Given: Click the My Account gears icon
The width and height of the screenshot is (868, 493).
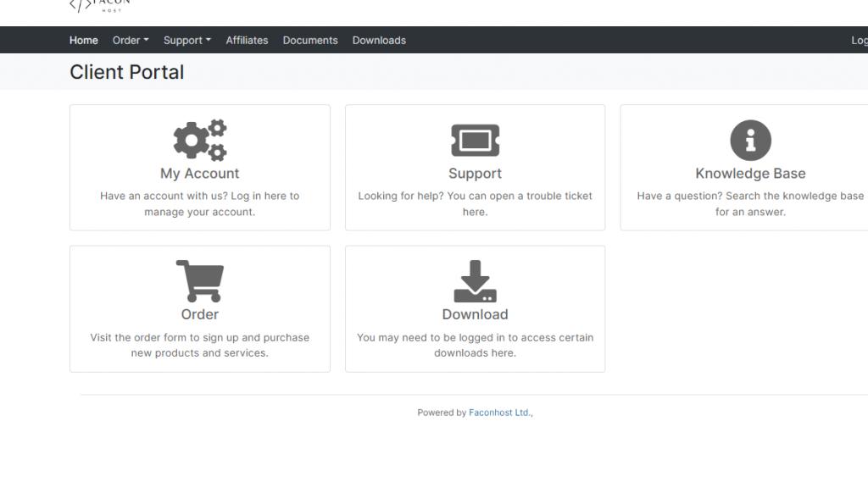Looking at the screenshot, I should point(200,140).
